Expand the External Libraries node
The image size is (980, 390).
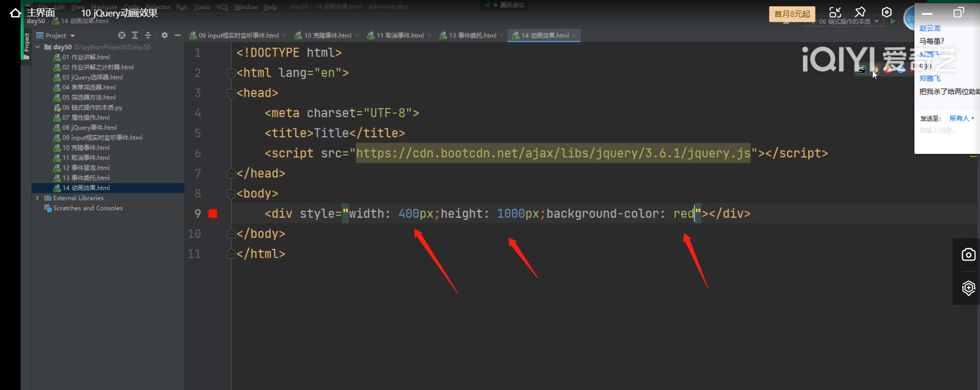[x=38, y=198]
